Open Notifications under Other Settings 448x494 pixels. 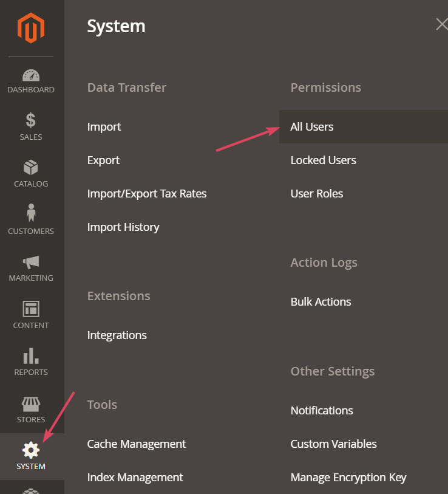click(x=322, y=411)
